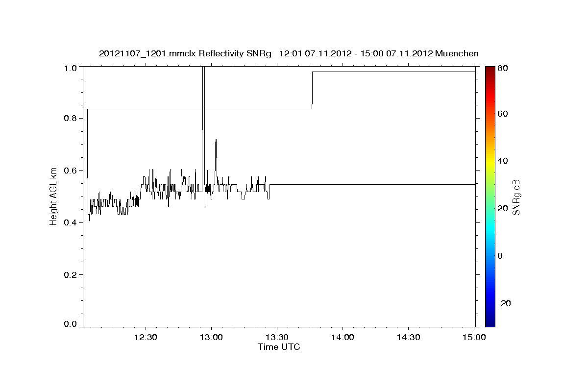Viewport: 588px width, 392px height.
Task: Click the green middle of colorbar
Action: [x=490, y=196]
